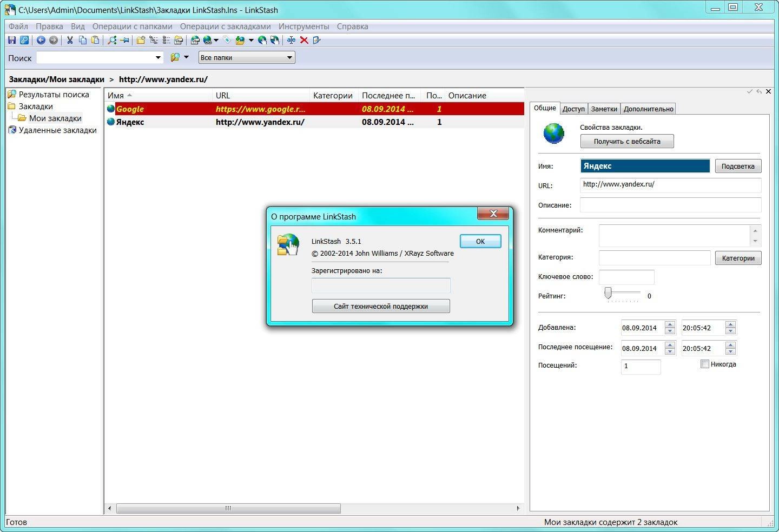Click the grey Forward arrow icon
The image size is (779, 532).
pyautogui.click(x=53, y=40)
